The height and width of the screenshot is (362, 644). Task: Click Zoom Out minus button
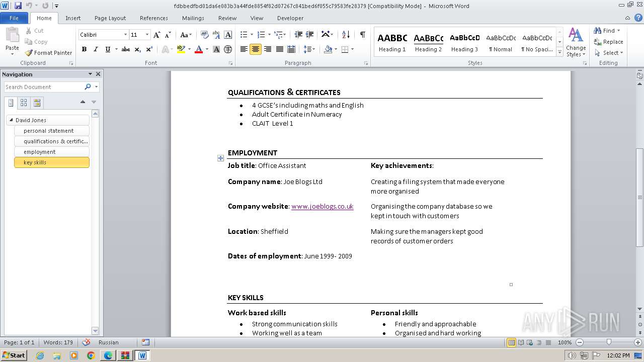click(579, 342)
